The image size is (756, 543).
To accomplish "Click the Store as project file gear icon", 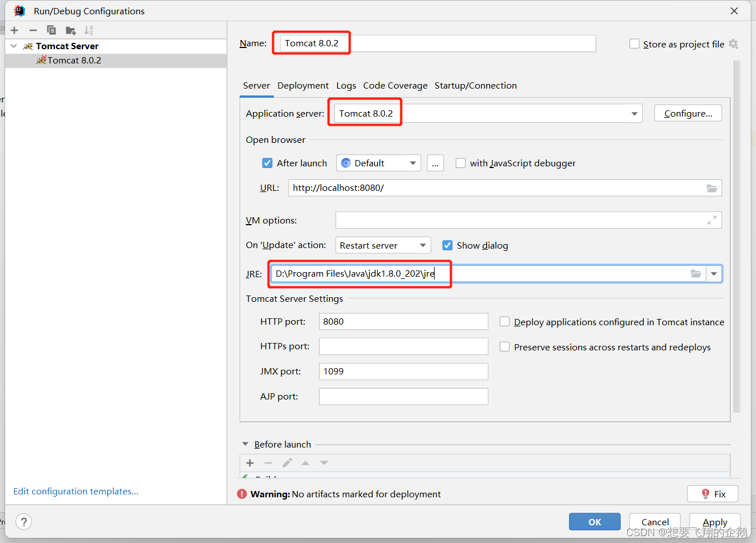I will (734, 44).
